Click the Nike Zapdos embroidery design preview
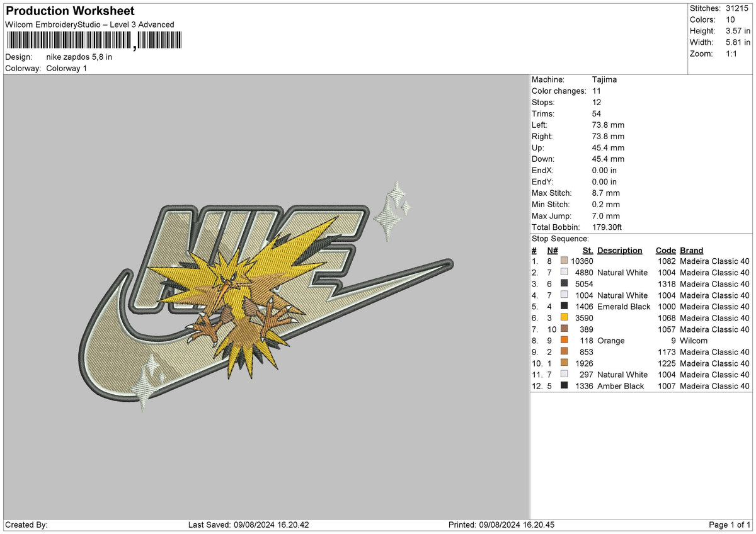Screen dimensions: 756x534 tap(266, 296)
